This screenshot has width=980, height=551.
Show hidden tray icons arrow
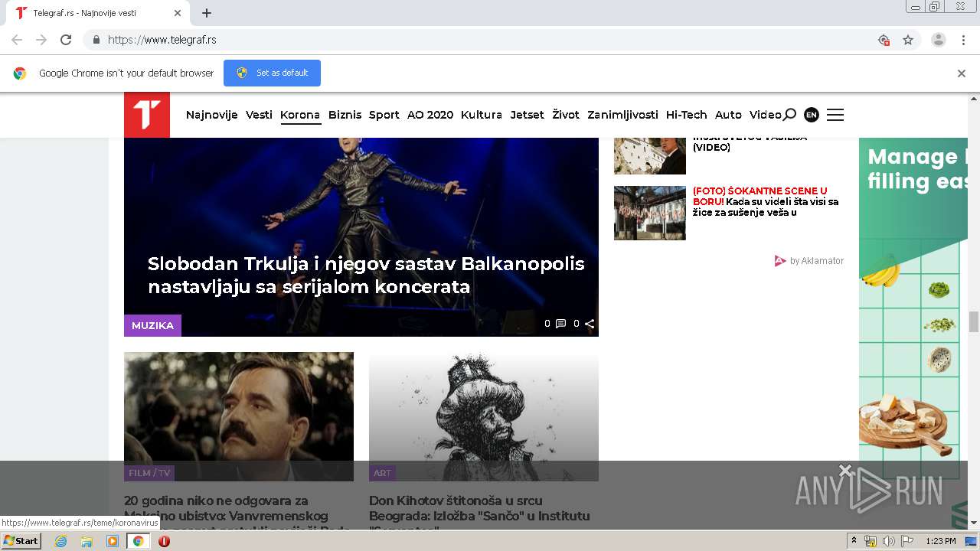tap(854, 541)
